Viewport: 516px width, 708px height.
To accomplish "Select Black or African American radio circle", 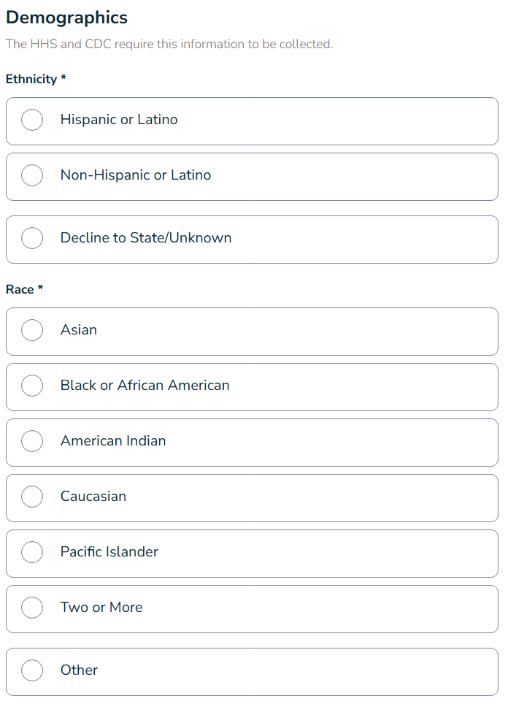I will coord(32,386).
